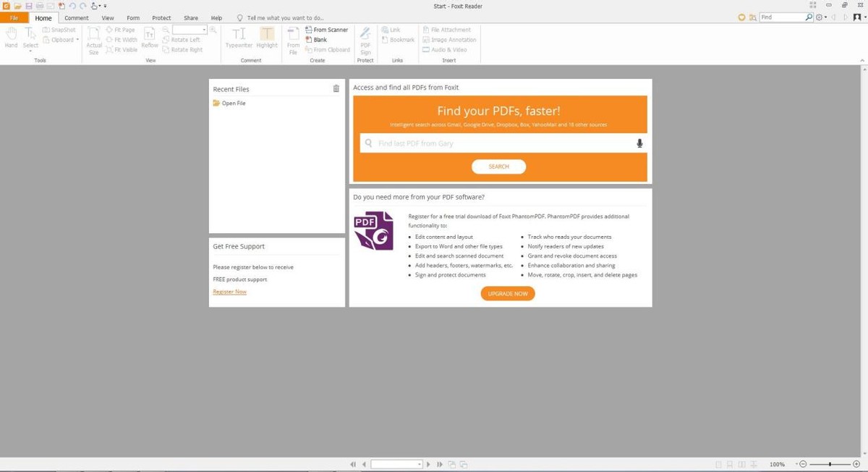868x472 pixels.
Task: Collapse the ribbon with the chevron arrow
Action: (x=862, y=61)
